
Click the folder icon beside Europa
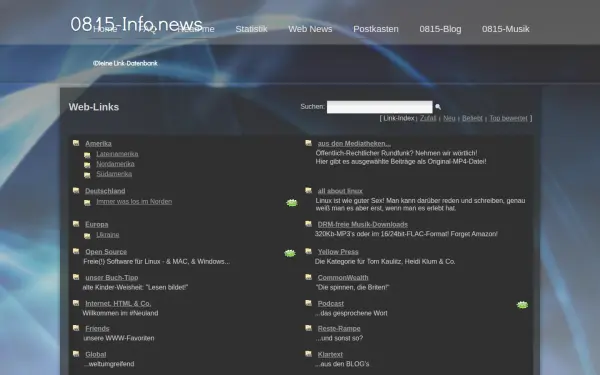[76, 224]
